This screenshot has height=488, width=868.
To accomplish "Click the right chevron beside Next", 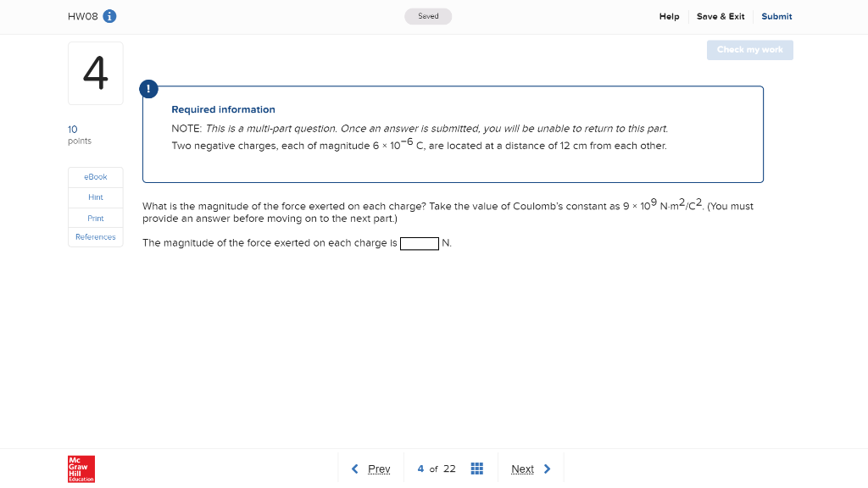I will (548, 468).
